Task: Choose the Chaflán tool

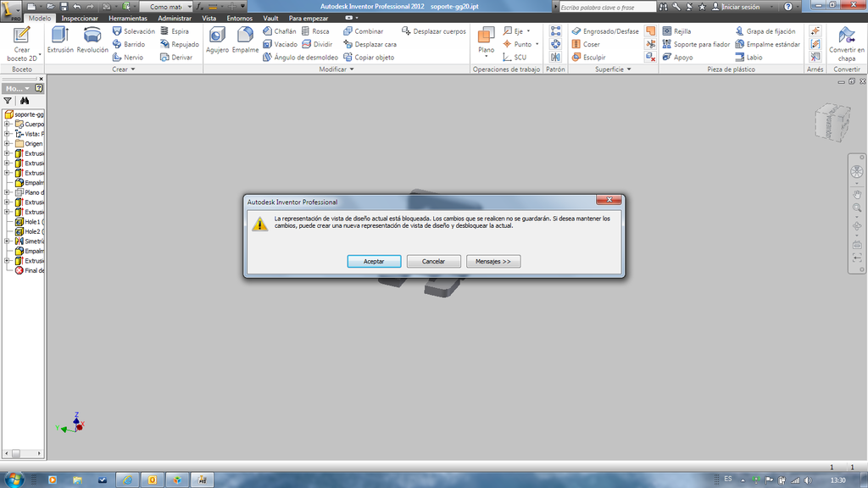Action: pos(280,31)
